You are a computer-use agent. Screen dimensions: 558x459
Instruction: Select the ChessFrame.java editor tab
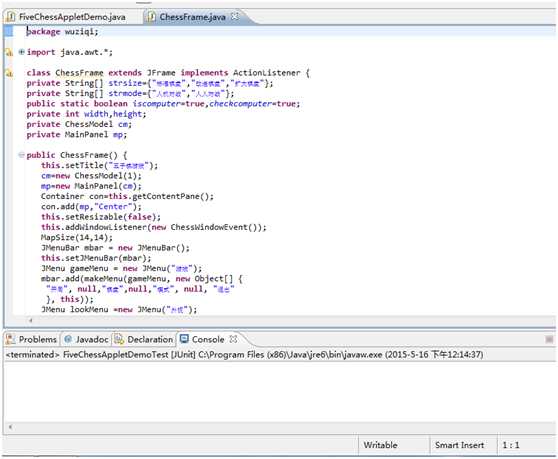click(192, 17)
